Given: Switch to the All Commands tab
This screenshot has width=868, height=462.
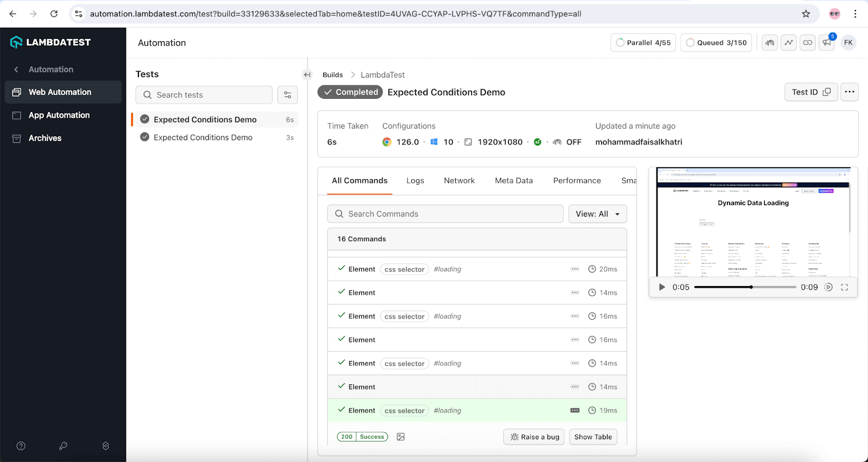Looking at the screenshot, I should tap(360, 181).
